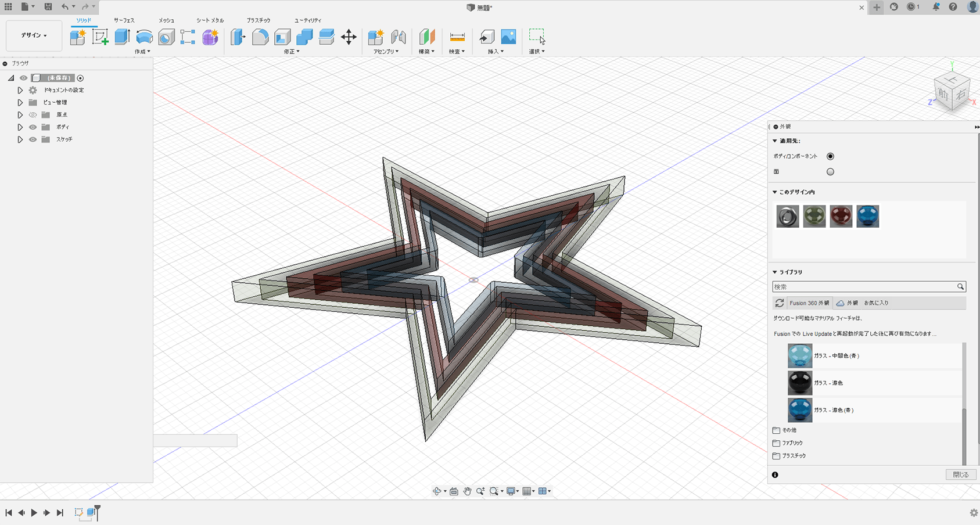
Task: Click the Extrude tool icon
Action: [x=122, y=37]
